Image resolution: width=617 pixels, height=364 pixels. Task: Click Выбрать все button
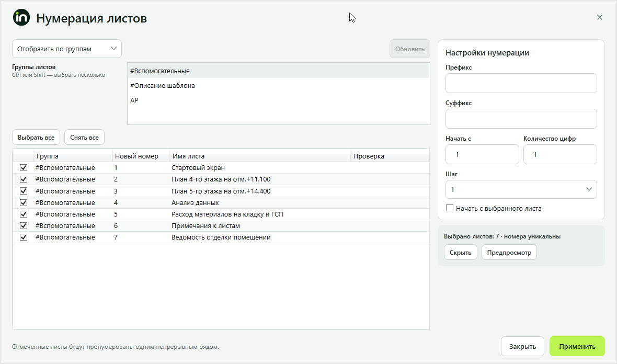[36, 138]
